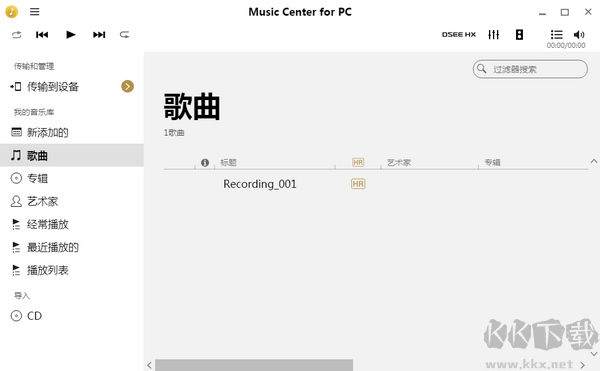This screenshot has width=600, height=371.
Task: Select Songs (歌曲) in sidebar
Action: pos(72,155)
